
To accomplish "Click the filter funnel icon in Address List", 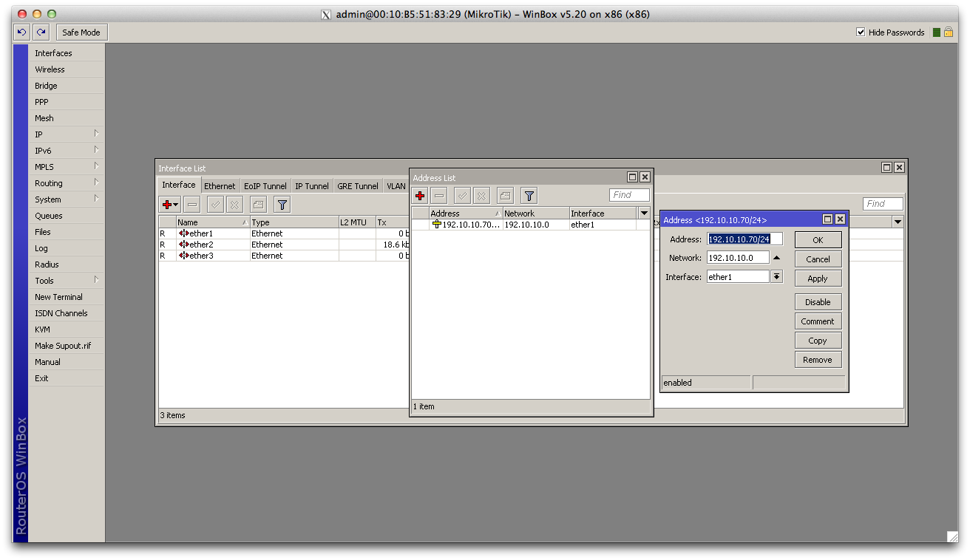I will point(529,196).
